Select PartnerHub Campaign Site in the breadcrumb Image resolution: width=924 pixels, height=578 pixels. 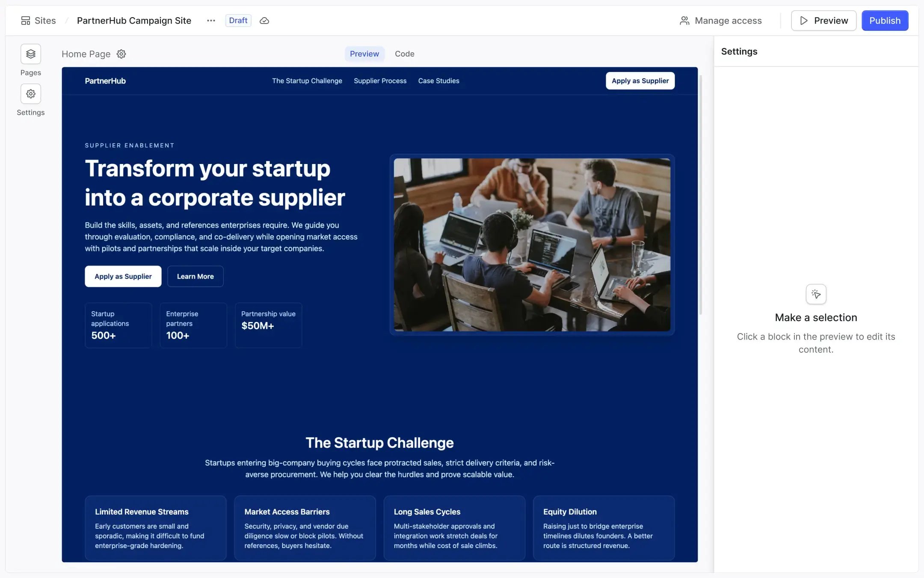[134, 20]
